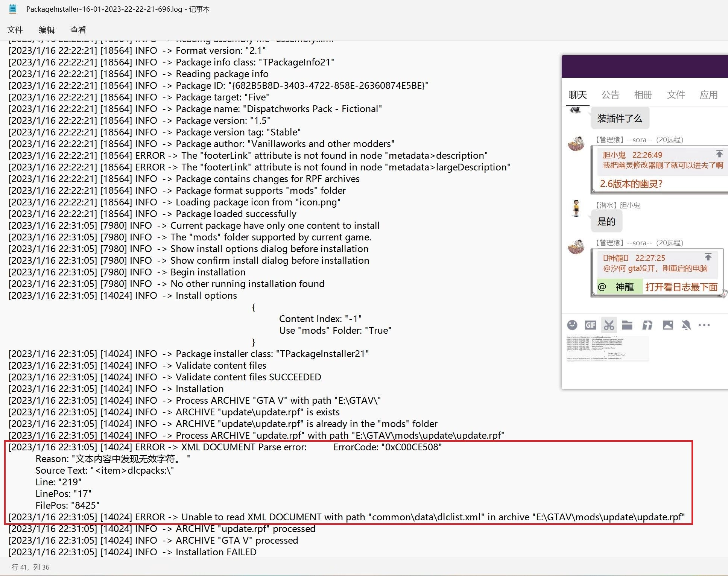Screen dimensions: 728x576
Task: Open the 应用 tab in chat panel
Action: pos(708,95)
